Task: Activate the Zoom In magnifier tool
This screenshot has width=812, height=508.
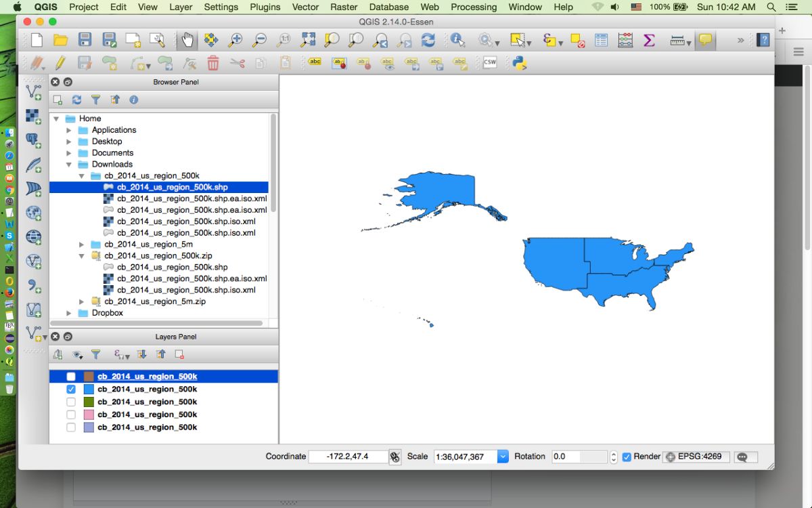Action: [235, 40]
